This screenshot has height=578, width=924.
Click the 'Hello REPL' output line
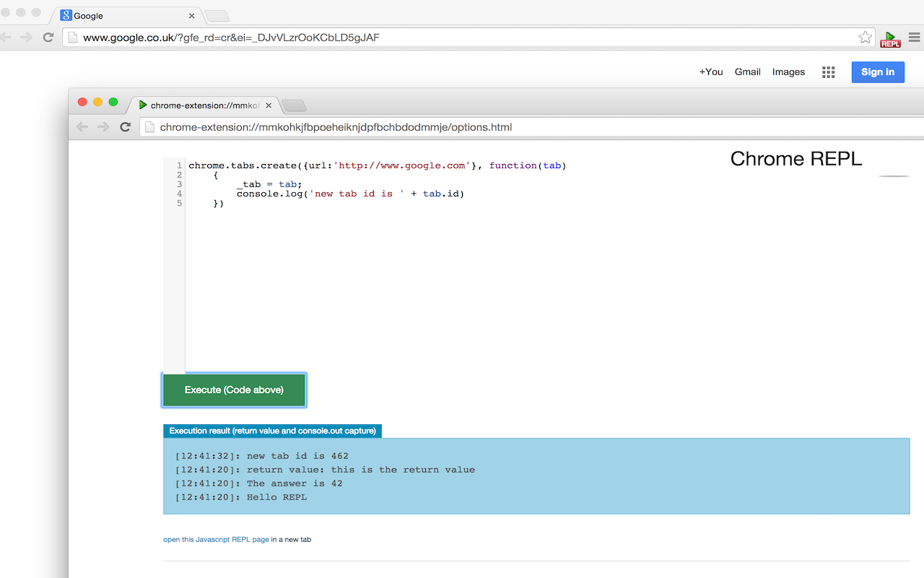tap(240, 497)
